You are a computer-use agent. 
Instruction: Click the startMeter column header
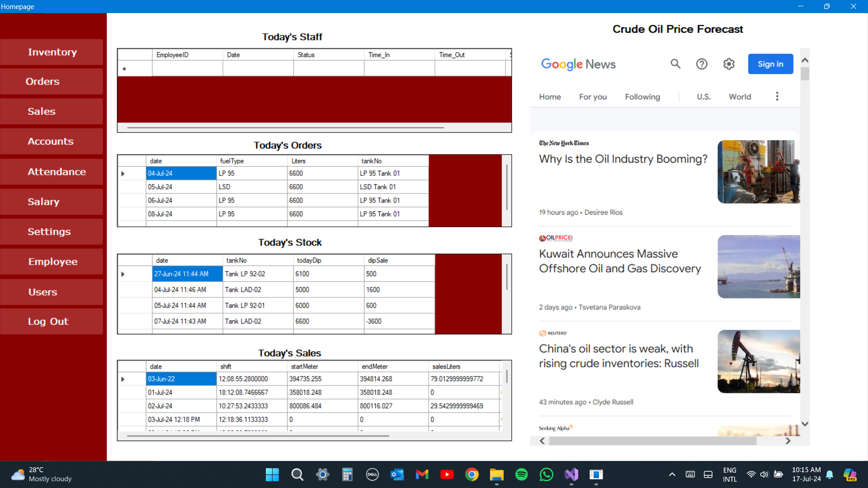click(323, 366)
